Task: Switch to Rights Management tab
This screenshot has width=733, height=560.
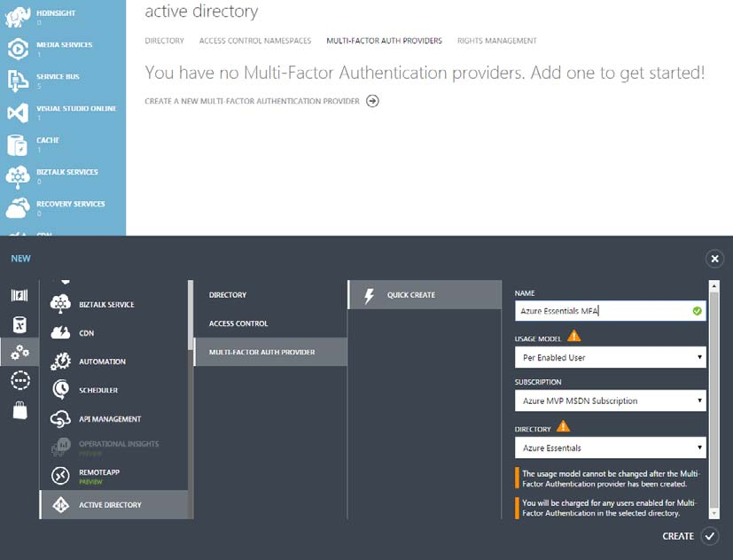Action: [496, 41]
